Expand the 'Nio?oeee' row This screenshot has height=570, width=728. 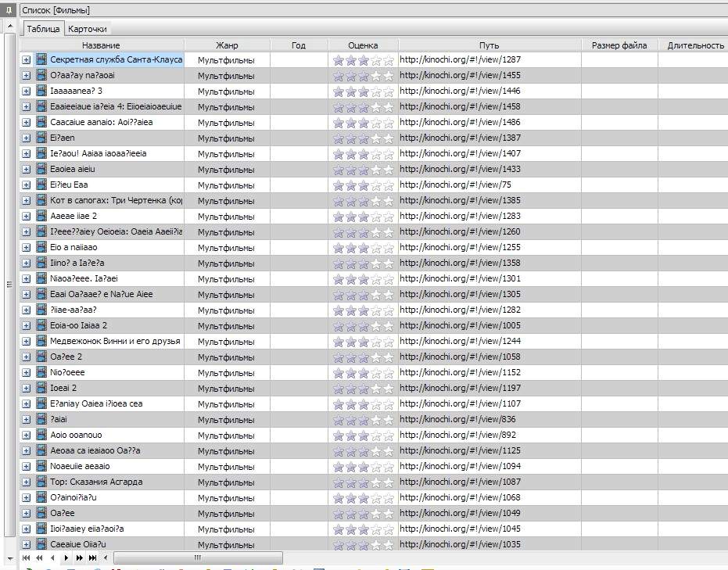tap(27, 373)
